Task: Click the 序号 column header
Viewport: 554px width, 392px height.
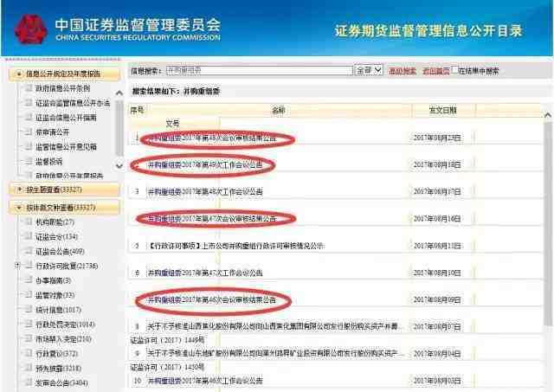Action: 137,111
